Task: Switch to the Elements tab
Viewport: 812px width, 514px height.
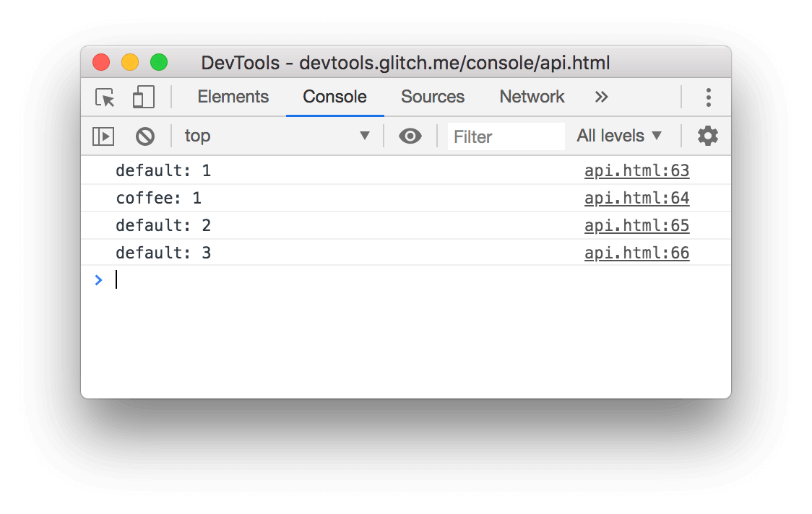Action: click(x=233, y=97)
